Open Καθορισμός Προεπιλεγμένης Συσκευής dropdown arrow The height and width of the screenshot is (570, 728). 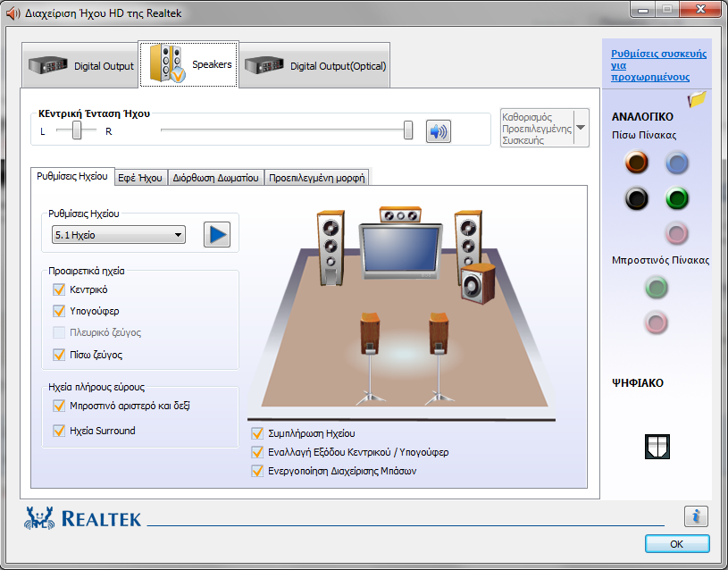tap(581, 128)
